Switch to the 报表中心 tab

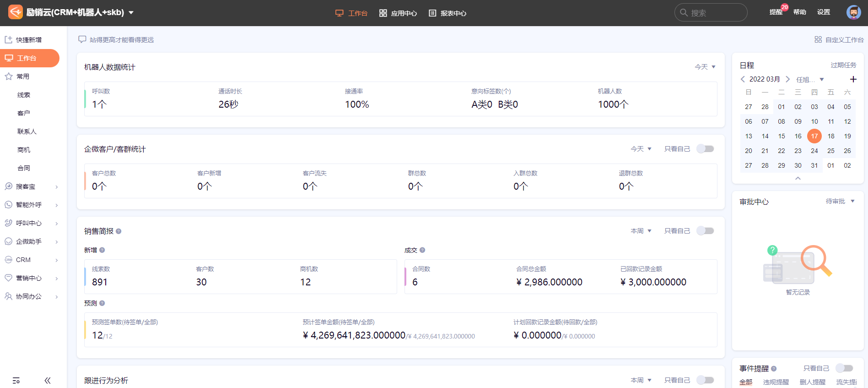pos(447,13)
